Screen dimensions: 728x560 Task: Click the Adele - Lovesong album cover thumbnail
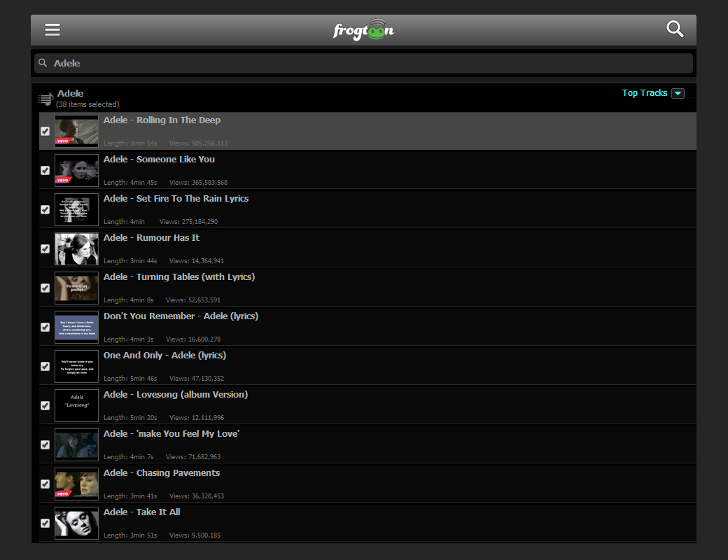coord(76,405)
